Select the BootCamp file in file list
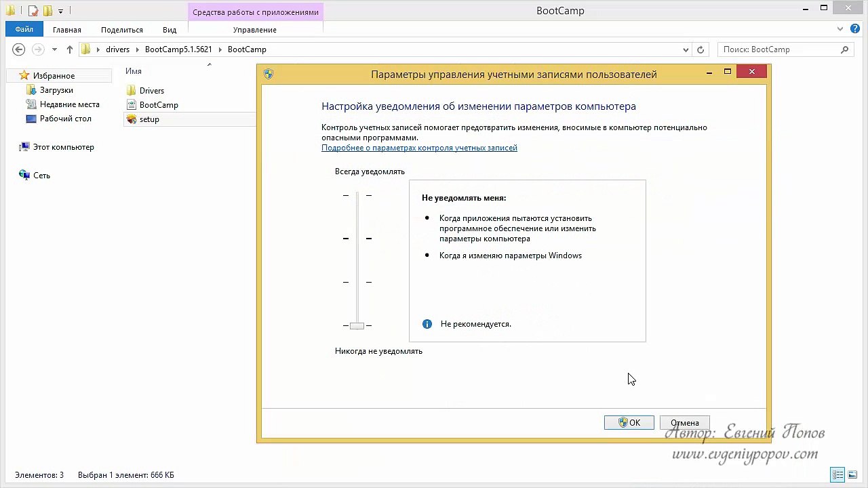Viewport: 868px width, 488px height. pyautogui.click(x=159, y=105)
